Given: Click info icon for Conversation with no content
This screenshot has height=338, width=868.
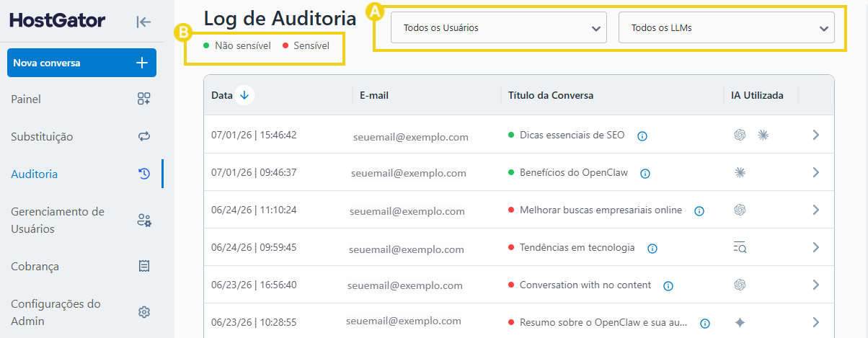Looking at the screenshot, I should coord(668,285).
